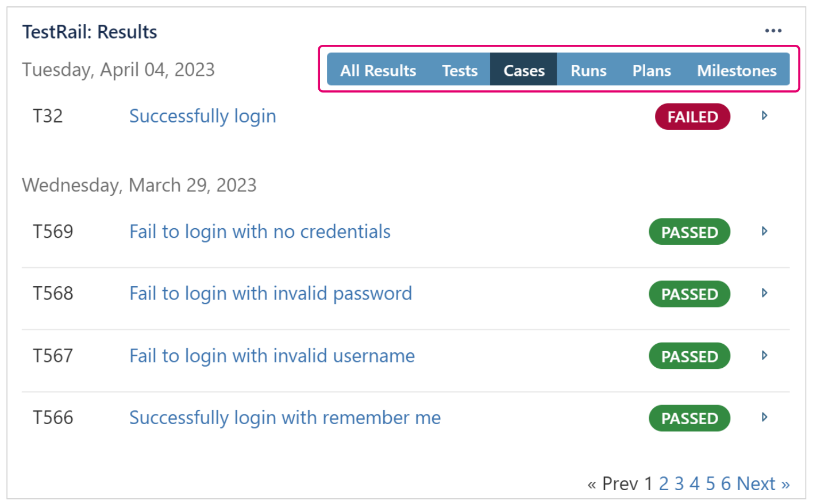This screenshot has height=504, width=813.
Task: Click the Next » pagination link
Action: tap(763, 484)
